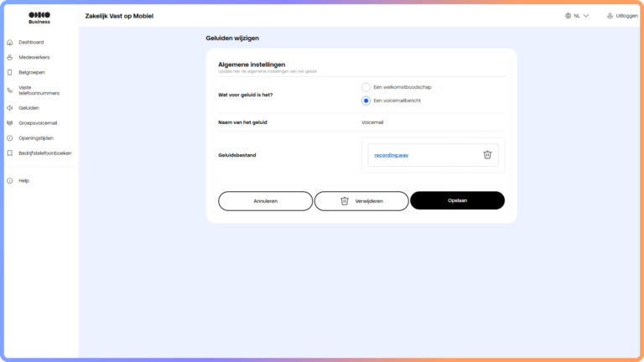Screen dimensions: 644x362
Task: Click the Odido Business logo
Action: [x=39, y=18]
